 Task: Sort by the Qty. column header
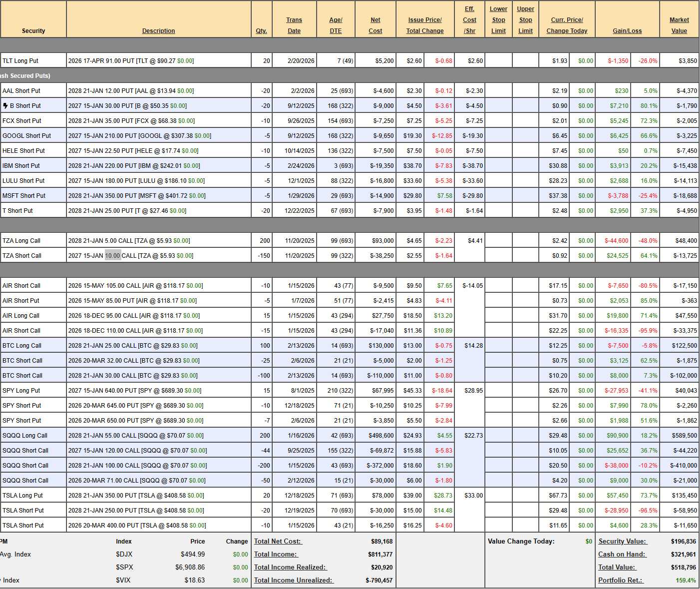point(261,31)
